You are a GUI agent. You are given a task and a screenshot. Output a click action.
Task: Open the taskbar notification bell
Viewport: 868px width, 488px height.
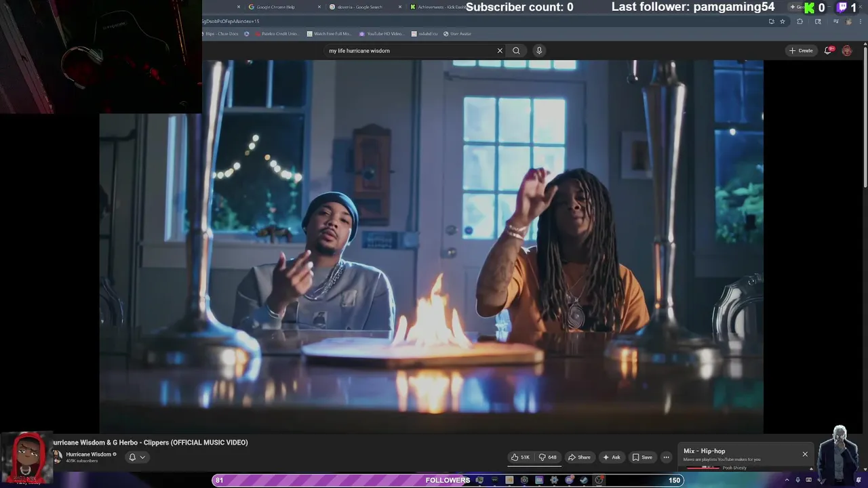(858, 480)
